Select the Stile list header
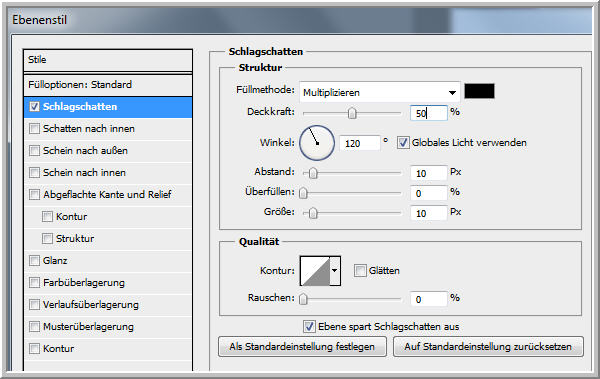This screenshot has height=379, width=600. click(108, 60)
